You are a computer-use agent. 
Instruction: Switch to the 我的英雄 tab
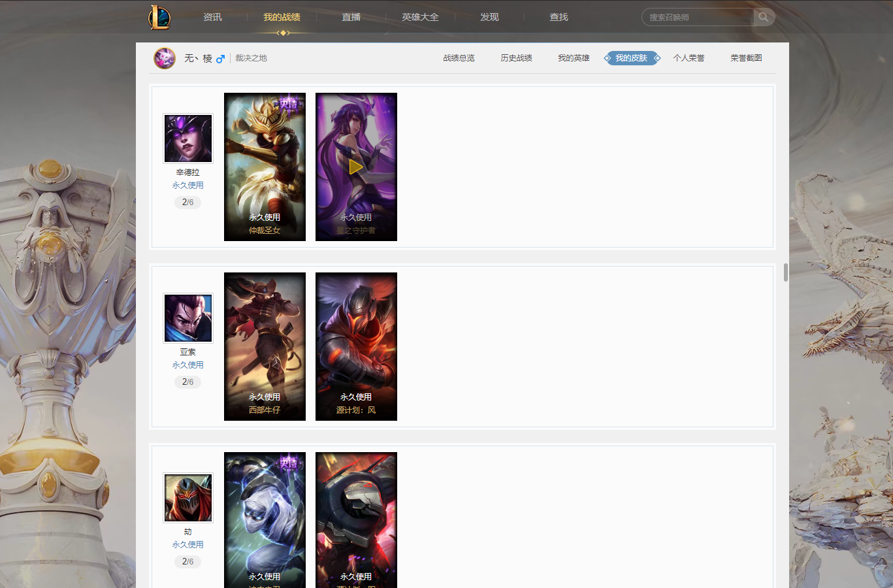coord(574,58)
